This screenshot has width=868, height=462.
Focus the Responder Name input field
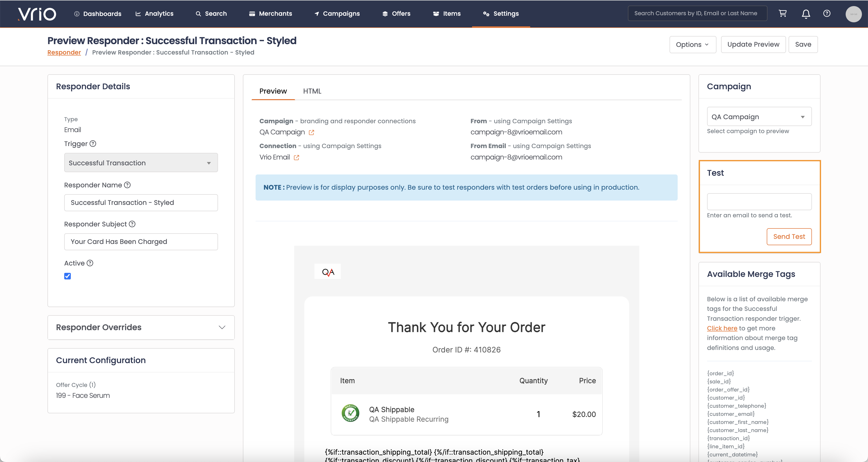(141, 203)
